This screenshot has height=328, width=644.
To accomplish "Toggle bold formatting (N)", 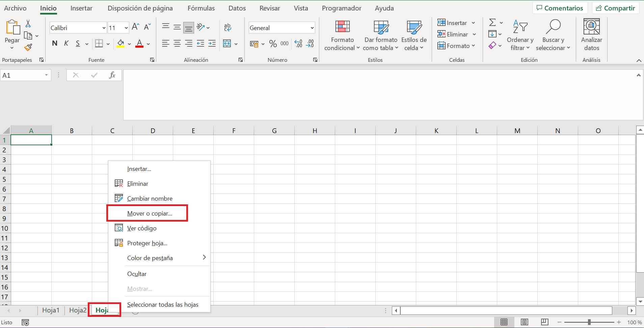I will click(55, 44).
